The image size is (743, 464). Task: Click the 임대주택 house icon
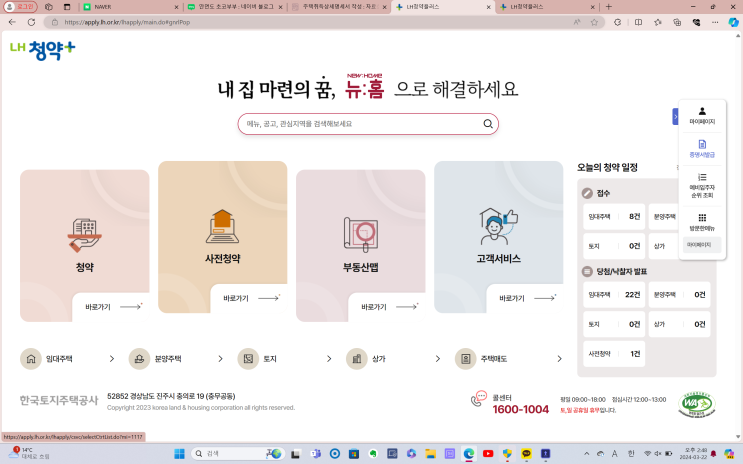tap(31, 359)
